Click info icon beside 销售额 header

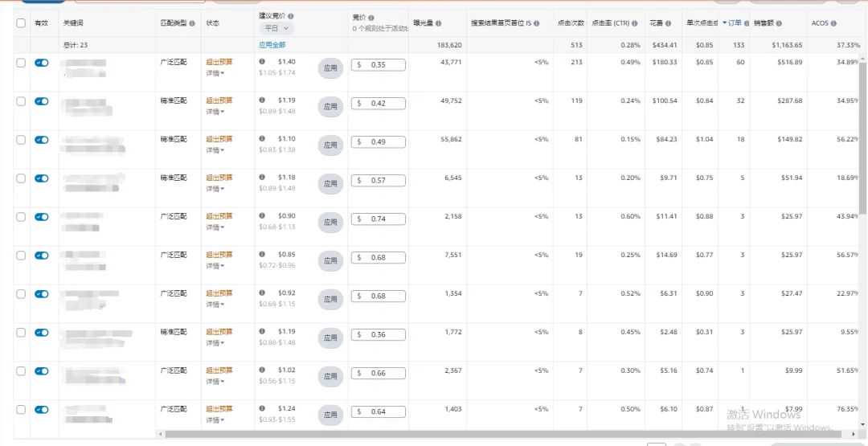pyautogui.click(x=779, y=23)
